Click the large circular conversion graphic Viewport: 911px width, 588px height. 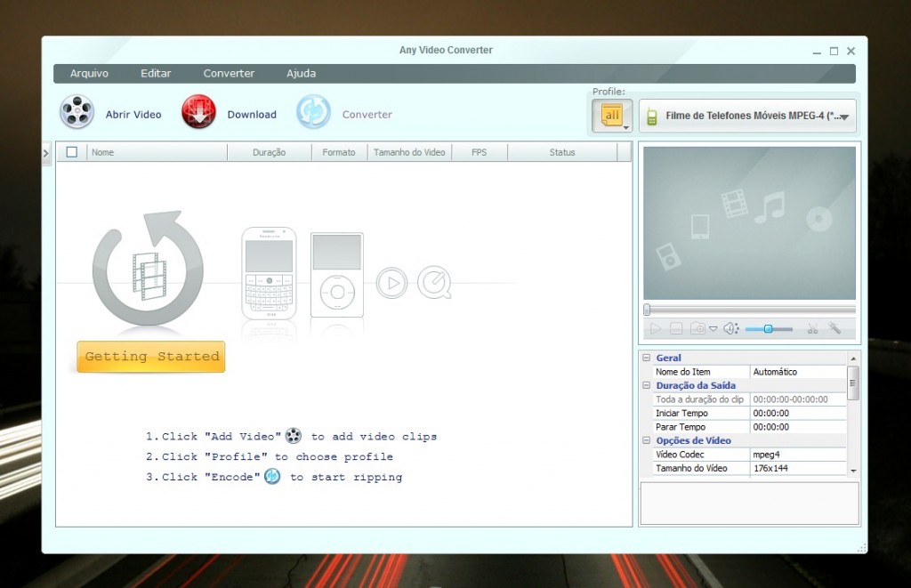pyautogui.click(x=149, y=268)
